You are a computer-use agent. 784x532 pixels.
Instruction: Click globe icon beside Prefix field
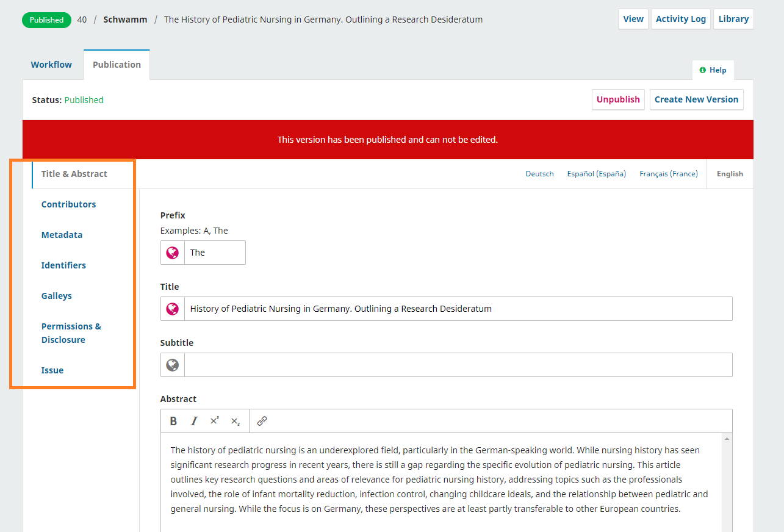173,253
